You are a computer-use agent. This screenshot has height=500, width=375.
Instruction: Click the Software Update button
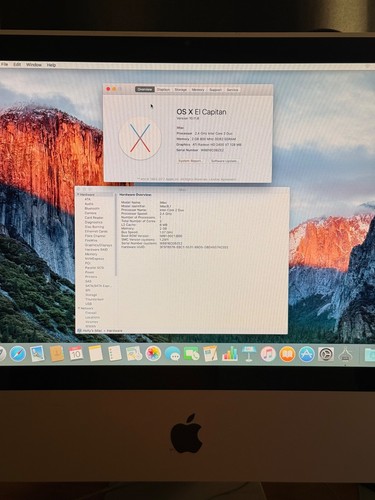pos(224,161)
